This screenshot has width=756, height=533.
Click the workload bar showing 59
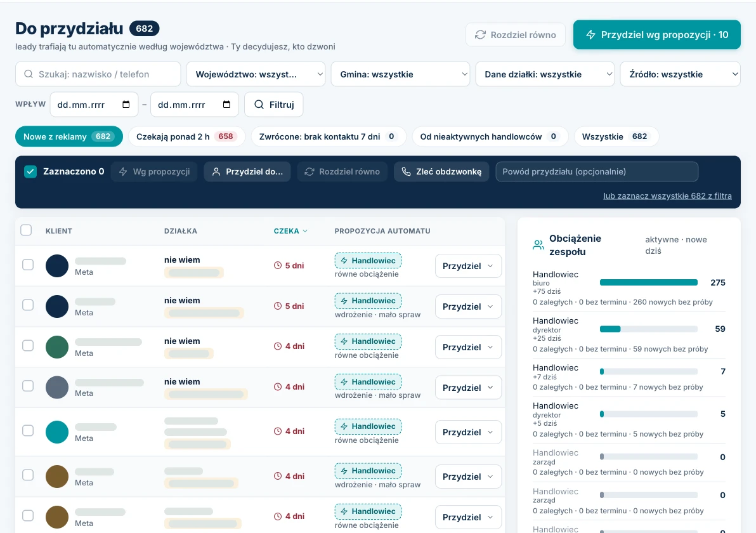tap(648, 329)
